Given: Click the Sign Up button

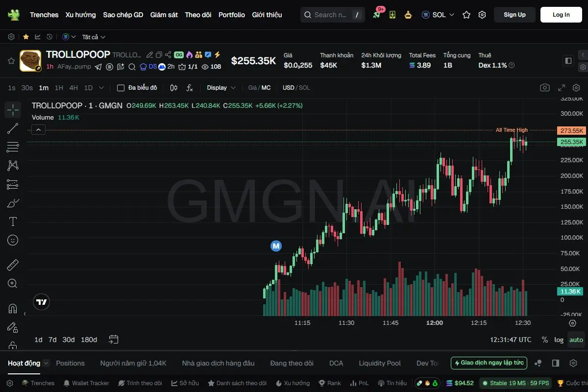Looking at the screenshot, I should click(x=514, y=15).
